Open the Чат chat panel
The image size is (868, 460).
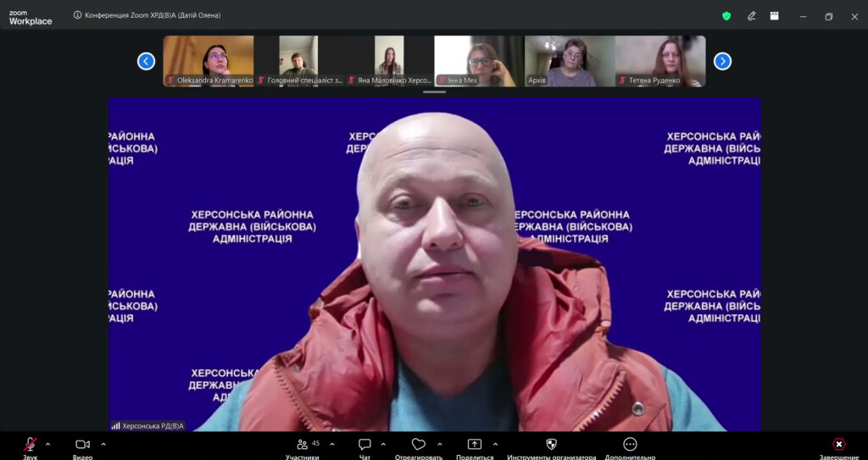[364, 446]
